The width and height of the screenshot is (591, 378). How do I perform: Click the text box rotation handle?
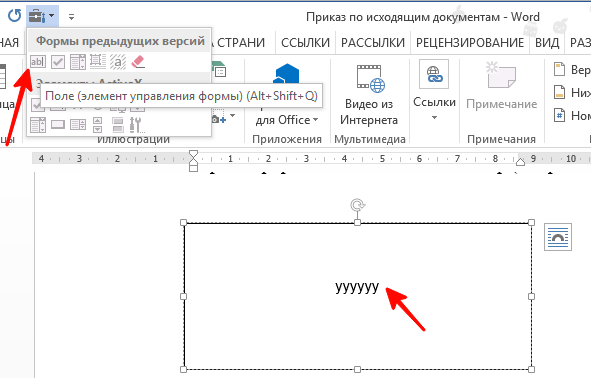[357, 205]
